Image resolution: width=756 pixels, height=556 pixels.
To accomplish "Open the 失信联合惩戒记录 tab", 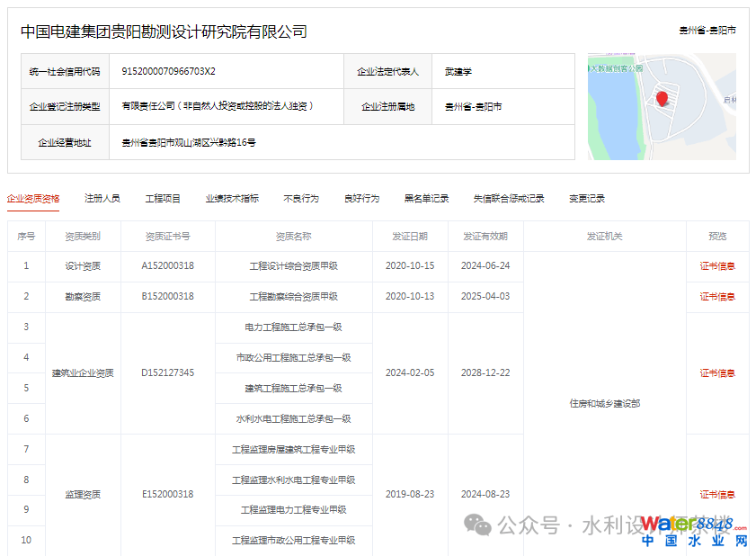I will coord(509,198).
